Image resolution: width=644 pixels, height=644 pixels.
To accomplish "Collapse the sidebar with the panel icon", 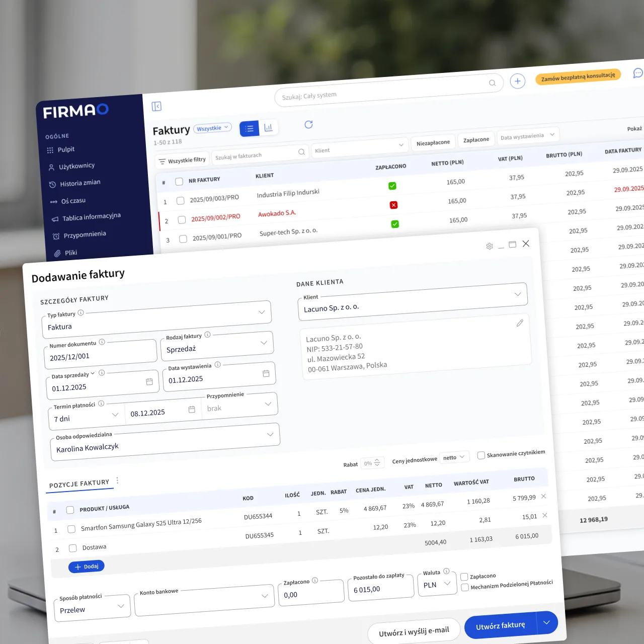I will click(156, 106).
